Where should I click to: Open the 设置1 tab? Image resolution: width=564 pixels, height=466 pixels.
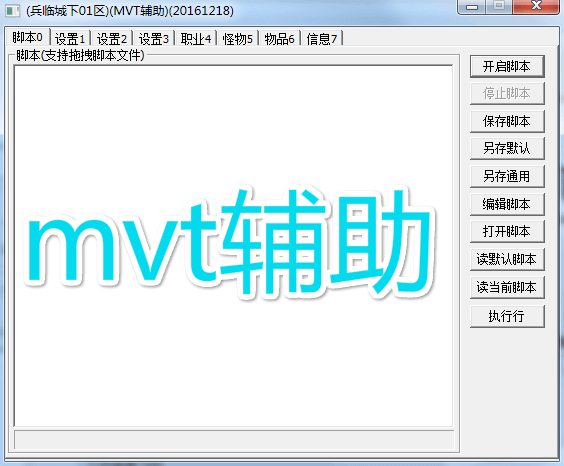click(x=70, y=38)
